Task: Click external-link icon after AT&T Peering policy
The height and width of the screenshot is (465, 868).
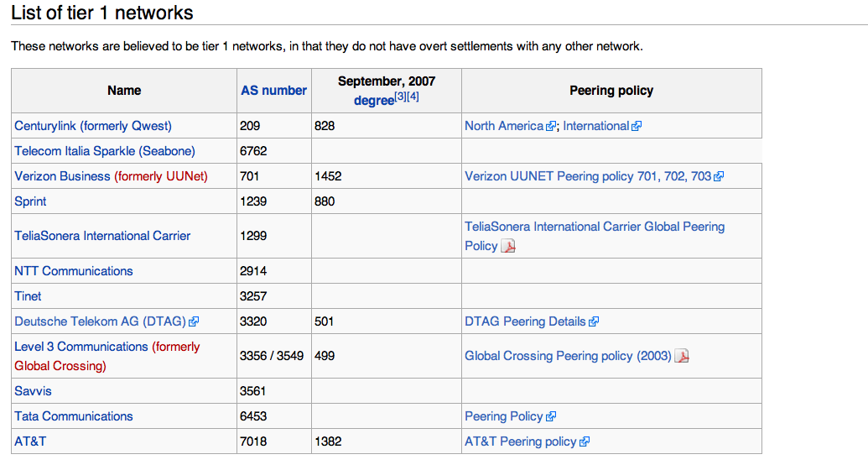Action: pos(585,441)
